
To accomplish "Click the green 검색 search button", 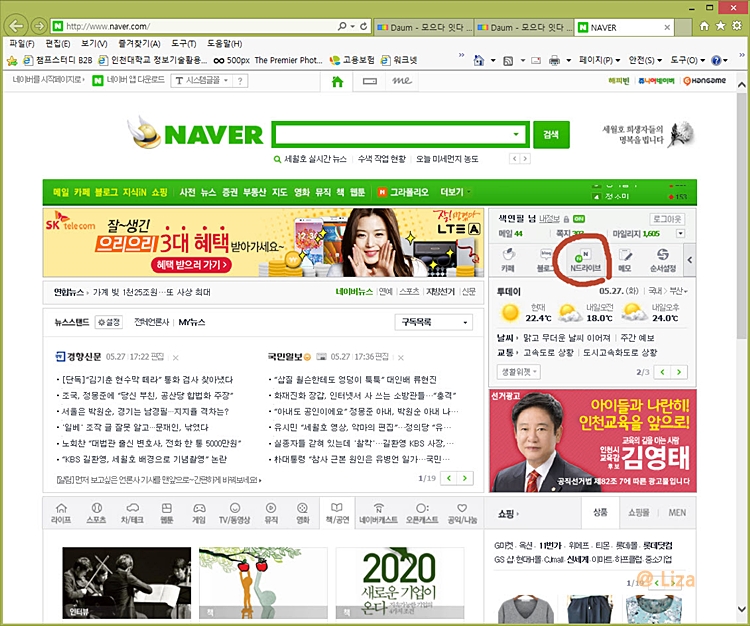I will (551, 134).
